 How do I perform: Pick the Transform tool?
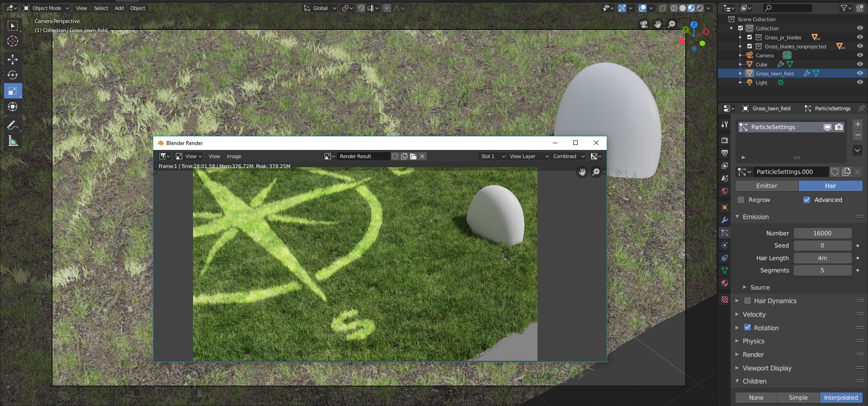coord(13,107)
